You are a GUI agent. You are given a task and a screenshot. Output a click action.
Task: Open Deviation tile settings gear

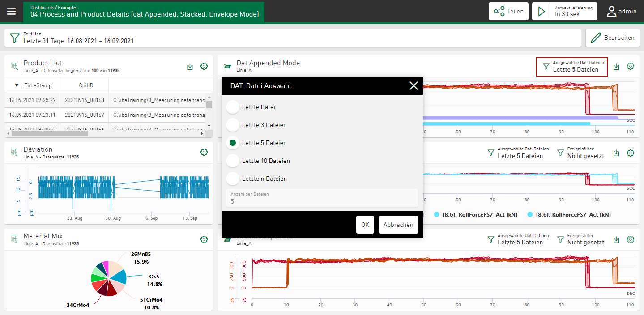(204, 152)
